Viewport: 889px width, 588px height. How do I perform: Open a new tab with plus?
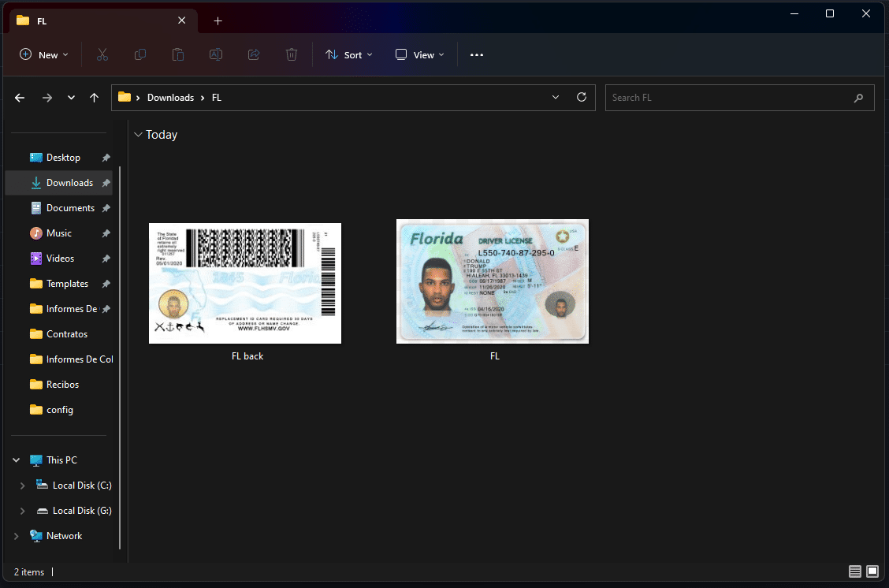(x=218, y=21)
